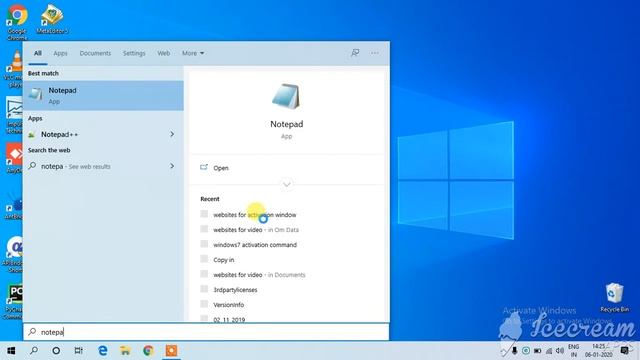The width and height of the screenshot is (640, 360).
Task: Click the Notepad icon in Best match
Action: (x=36, y=95)
